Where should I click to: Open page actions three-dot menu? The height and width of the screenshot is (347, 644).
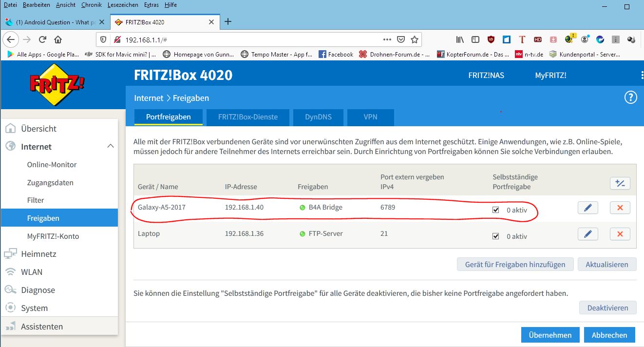tap(387, 39)
